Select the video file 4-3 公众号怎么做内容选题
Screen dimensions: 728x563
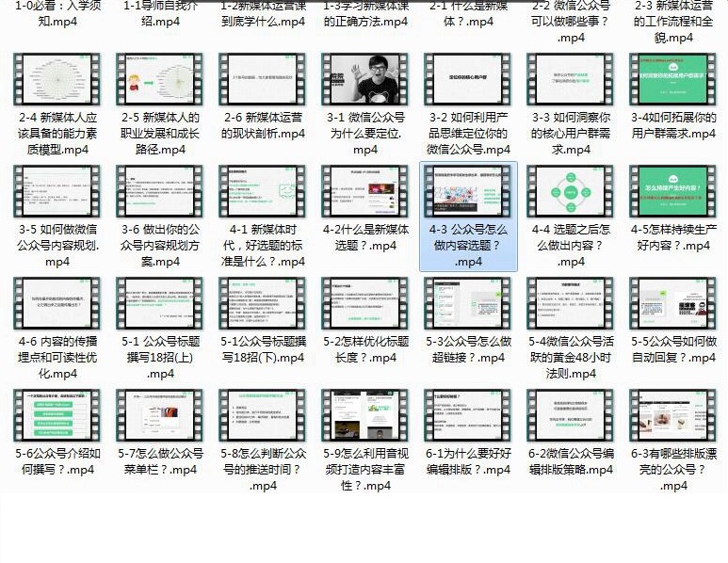[468, 192]
